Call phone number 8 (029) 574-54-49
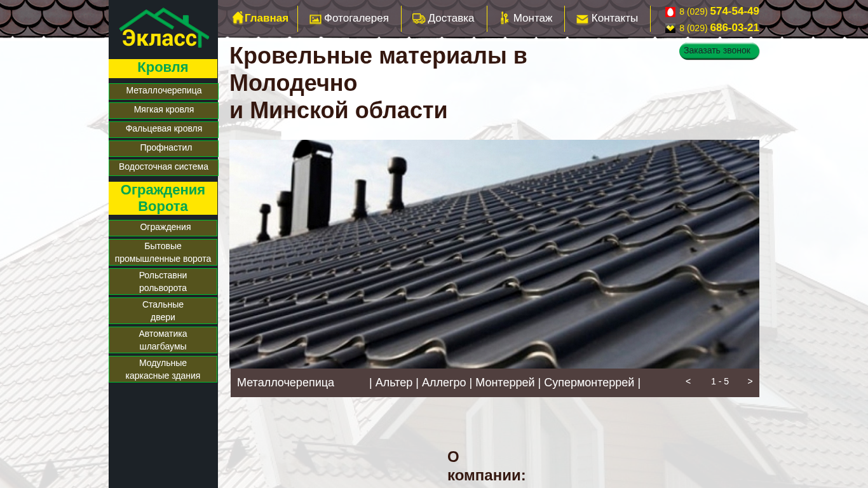Image resolution: width=868 pixels, height=488 pixels. click(719, 11)
